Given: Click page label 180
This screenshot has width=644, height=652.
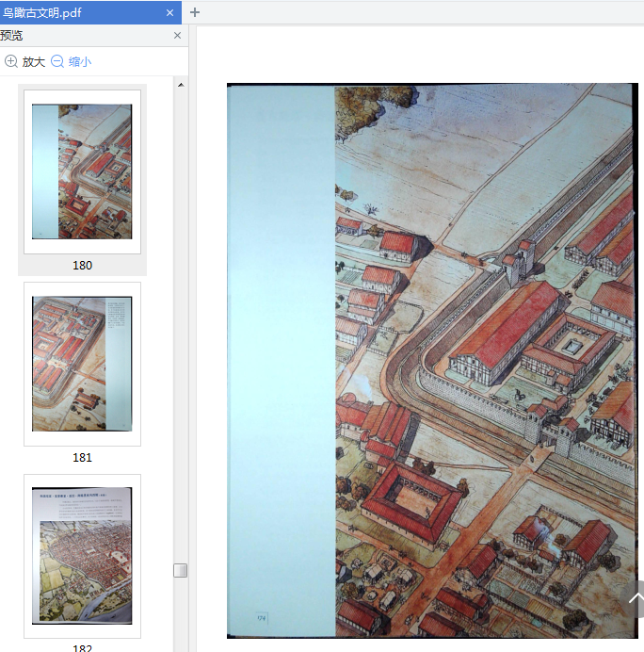Looking at the screenshot, I should click(82, 266).
